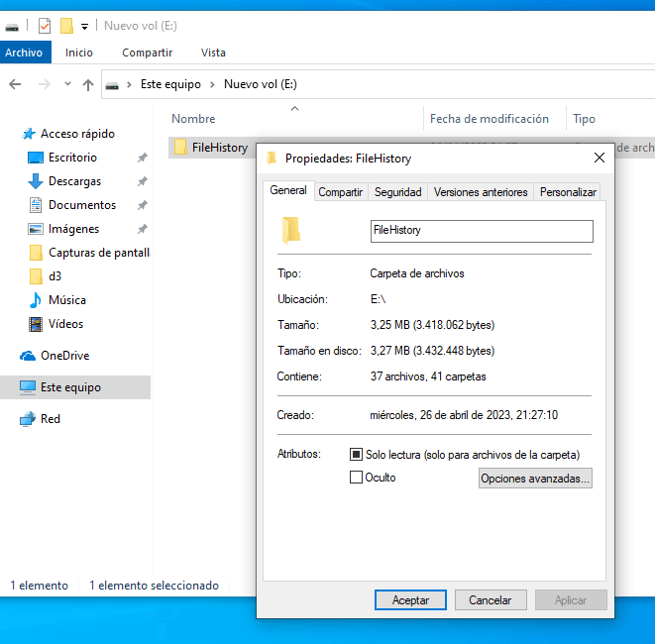Image resolution: width=655 pixels, height=644 pixels.
Task: Select Red network in the sidebar
Action: pyautogui.click(x=50, y=419)
